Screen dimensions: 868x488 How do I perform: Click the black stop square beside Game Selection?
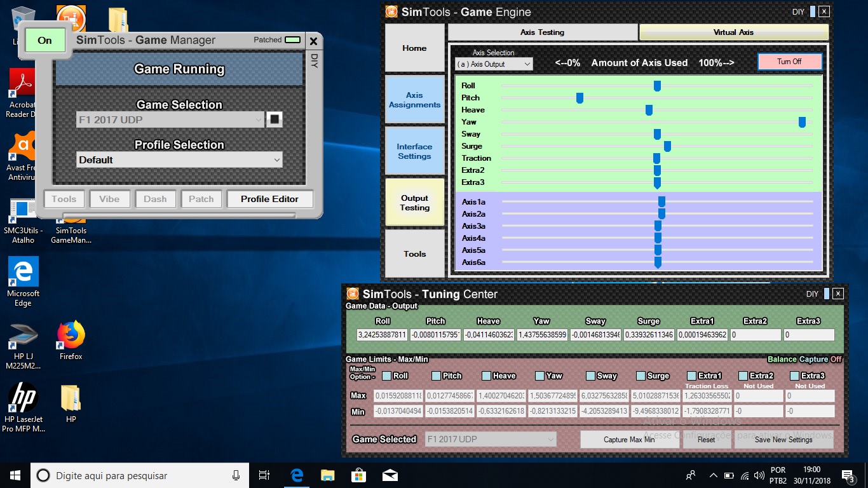pyautogui.click(x=274, y=119)
